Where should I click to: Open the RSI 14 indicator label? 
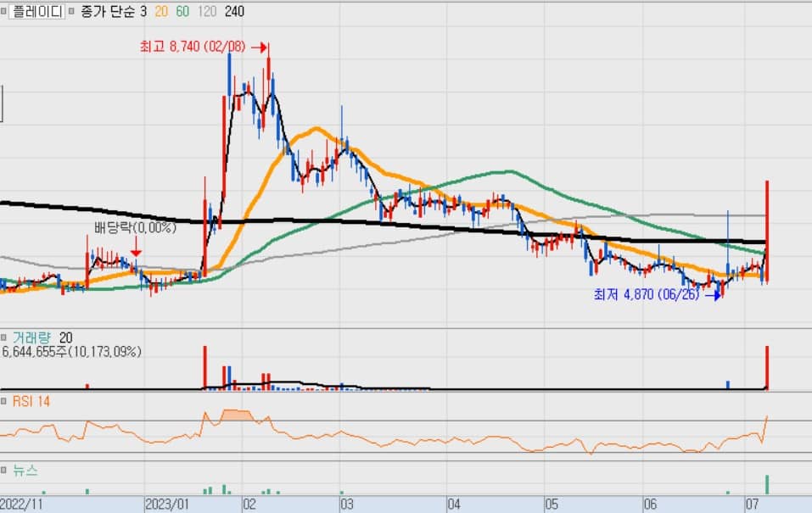coord(31,401)
